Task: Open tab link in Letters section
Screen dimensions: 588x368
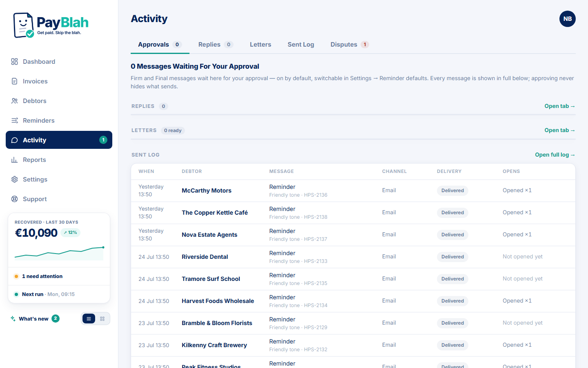Action: [x=560, y=130]
